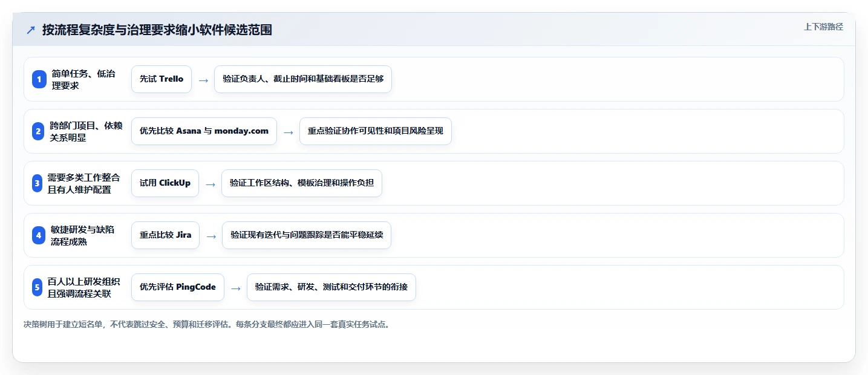868x375 pixels.
Task: Click the 简单任务、低治理要求 label
Action: (83, 79)
